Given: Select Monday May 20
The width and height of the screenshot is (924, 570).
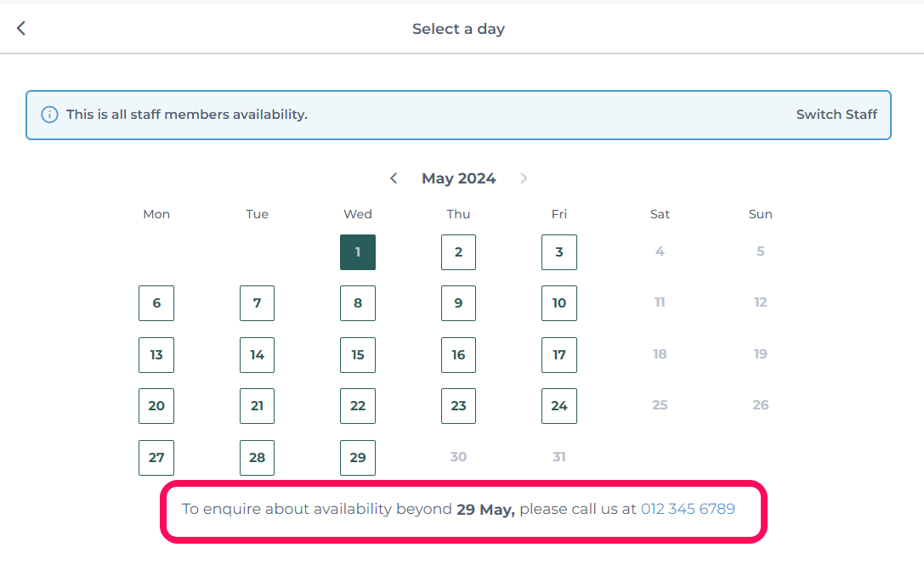Looking at the screenshot, I should 156,406.
